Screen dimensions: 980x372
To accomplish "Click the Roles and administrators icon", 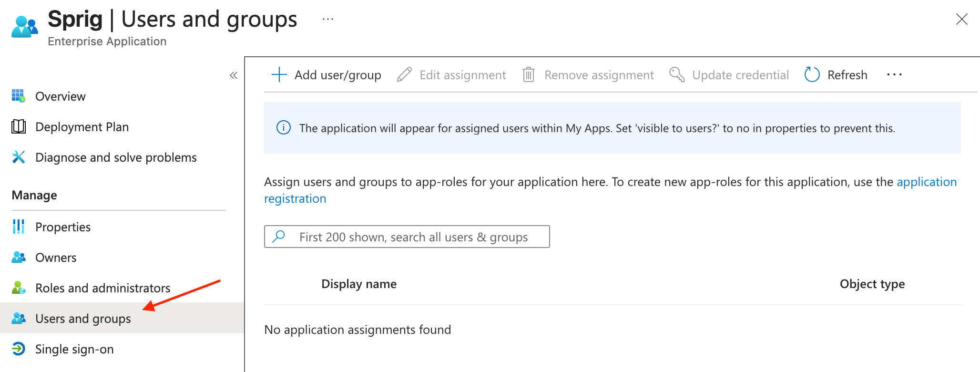I will [19, 288].
